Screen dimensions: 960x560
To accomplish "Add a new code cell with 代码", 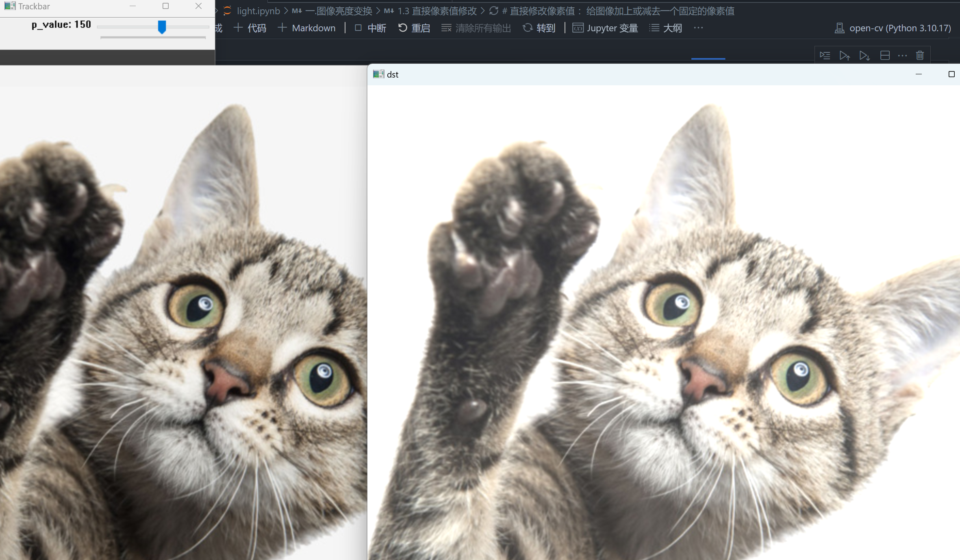I will [x=250, y=28].
